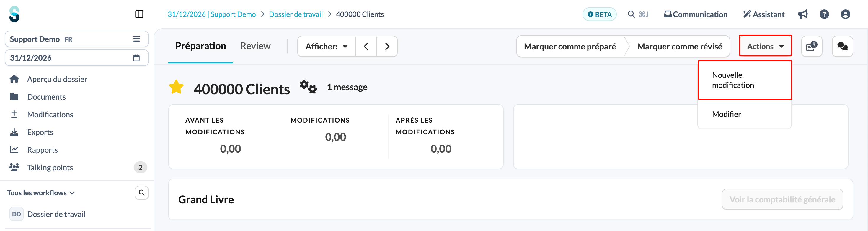Open the help question mark icon
The width and height of the screenshot is (868, 231).
(824, 14)
